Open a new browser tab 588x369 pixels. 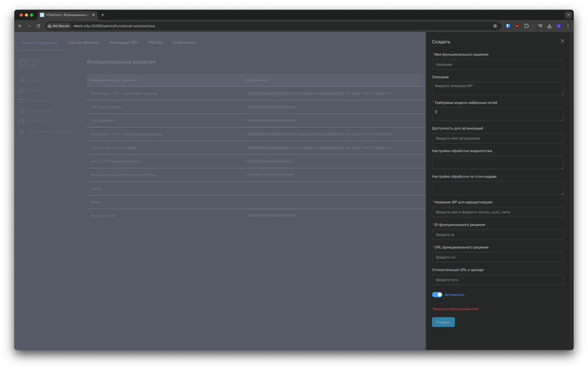(103, 15)
